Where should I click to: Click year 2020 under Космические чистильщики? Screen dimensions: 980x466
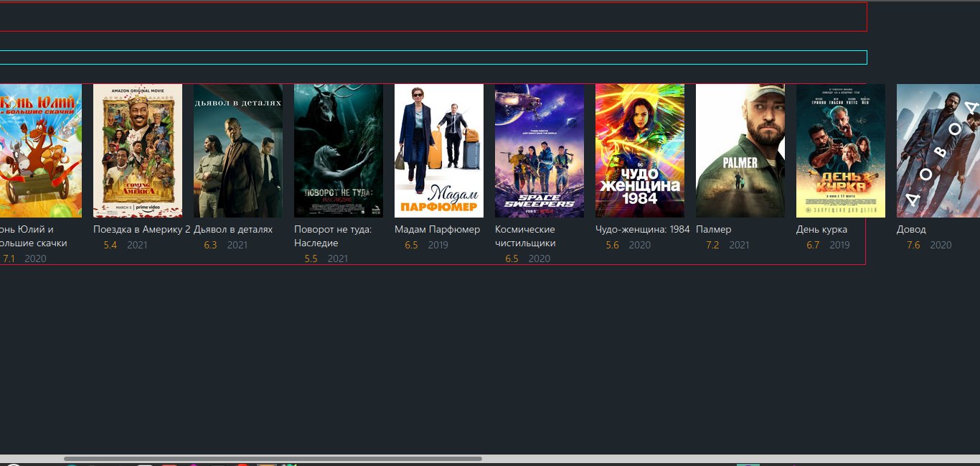pos(540,259)
